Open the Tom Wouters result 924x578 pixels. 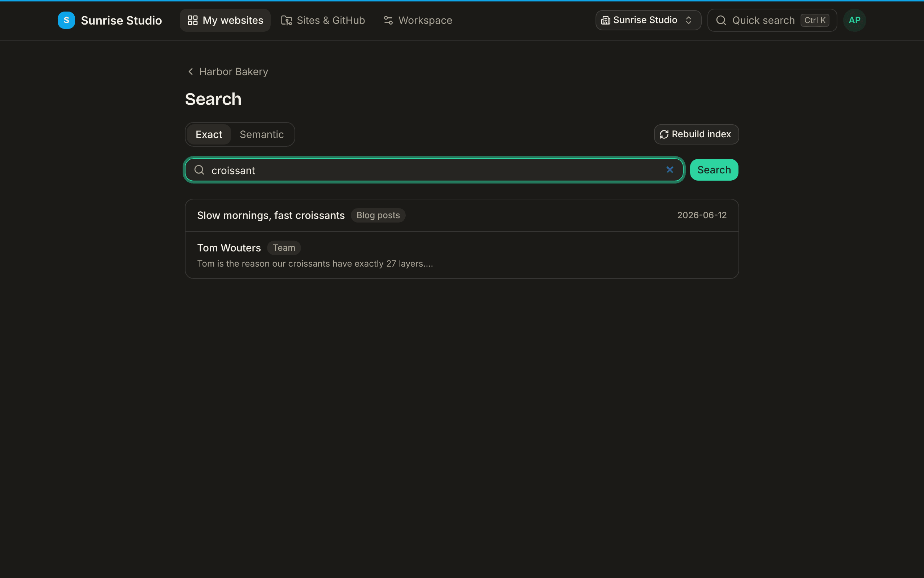462,255
